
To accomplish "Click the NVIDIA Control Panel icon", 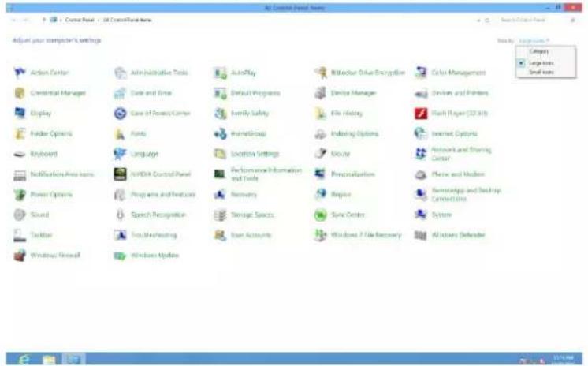I will pyautogui.click(x=120, y=174).
